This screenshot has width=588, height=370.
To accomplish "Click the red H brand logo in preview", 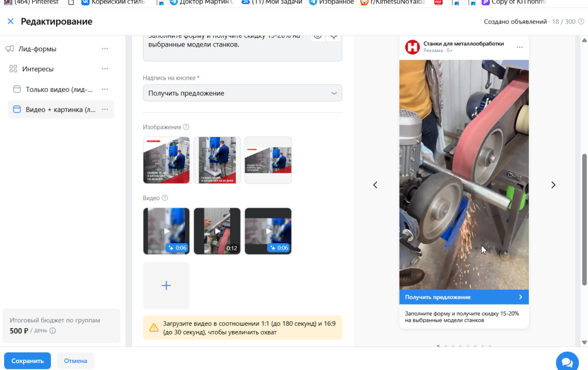I will [x=412, y=47].
